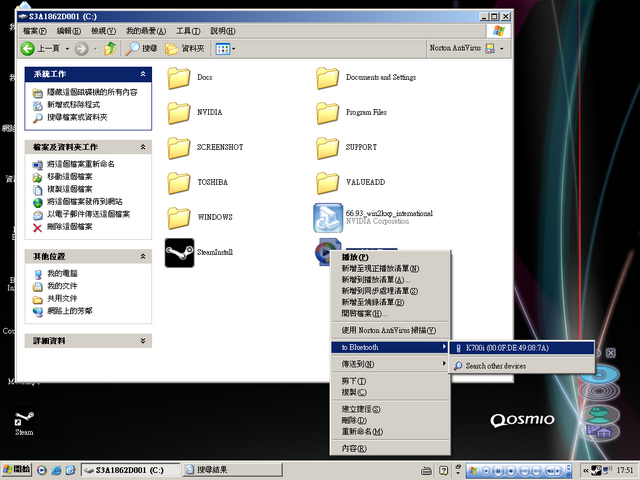Click 搜尋檔案或資料夾 link
640x480 pixels.
pos(77,118)
